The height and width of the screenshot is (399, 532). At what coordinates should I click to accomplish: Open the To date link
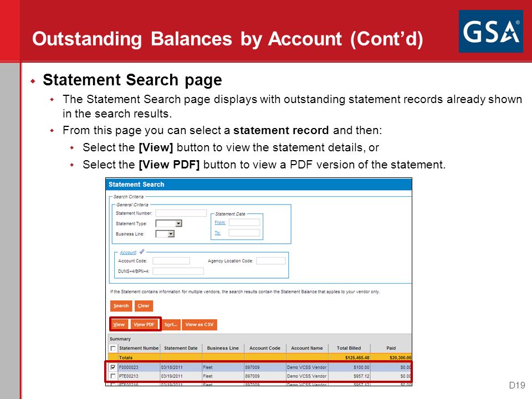tap(217, 233)
